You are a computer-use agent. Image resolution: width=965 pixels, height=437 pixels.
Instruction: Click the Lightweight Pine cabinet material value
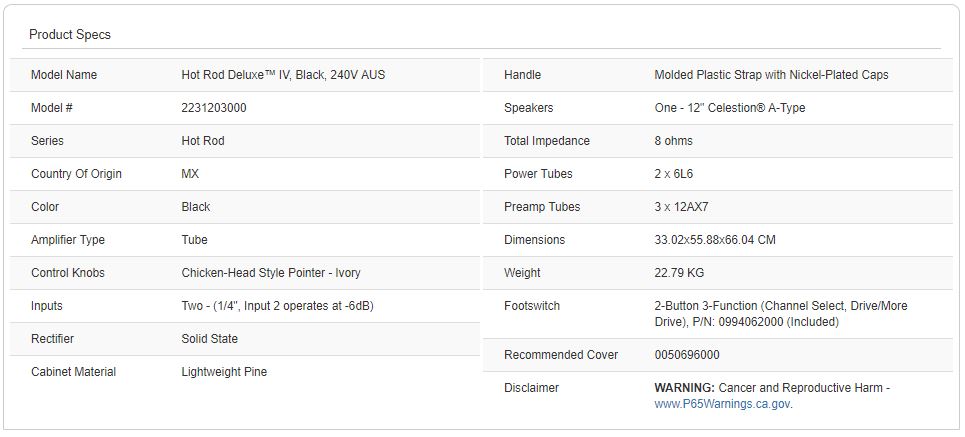tap(224, 372)
